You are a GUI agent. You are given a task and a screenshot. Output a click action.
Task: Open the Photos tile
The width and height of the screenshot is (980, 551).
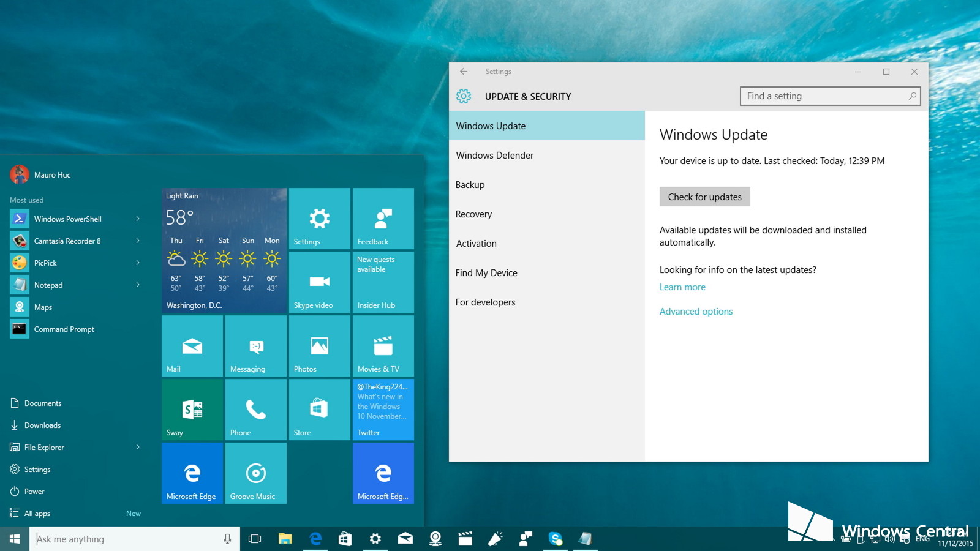click(x=320, y=345)
